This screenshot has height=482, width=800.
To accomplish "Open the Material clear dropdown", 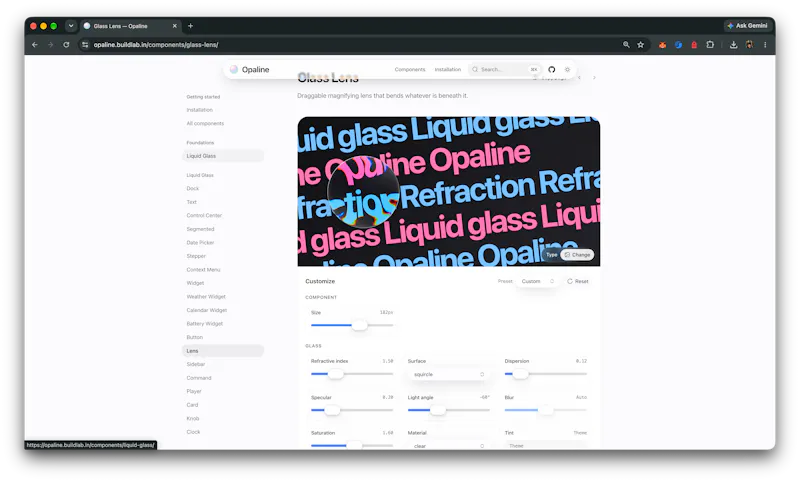I will click(x=448, y=446).
